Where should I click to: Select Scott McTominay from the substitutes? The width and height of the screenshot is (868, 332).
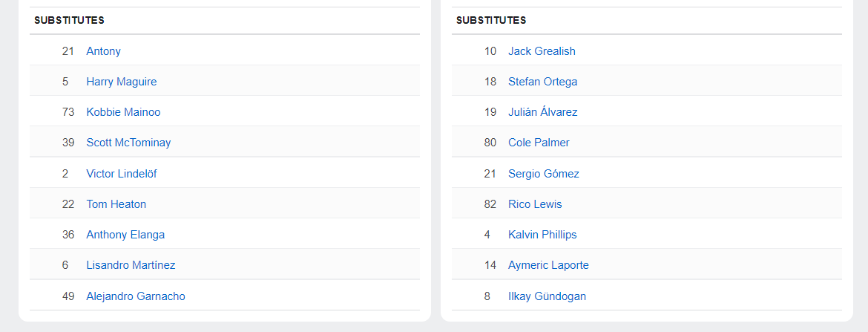(128, 143)
